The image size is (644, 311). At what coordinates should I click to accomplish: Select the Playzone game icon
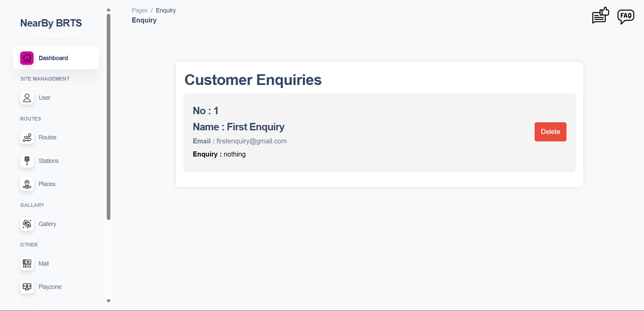pyautogui.click(x=27, y=287)
